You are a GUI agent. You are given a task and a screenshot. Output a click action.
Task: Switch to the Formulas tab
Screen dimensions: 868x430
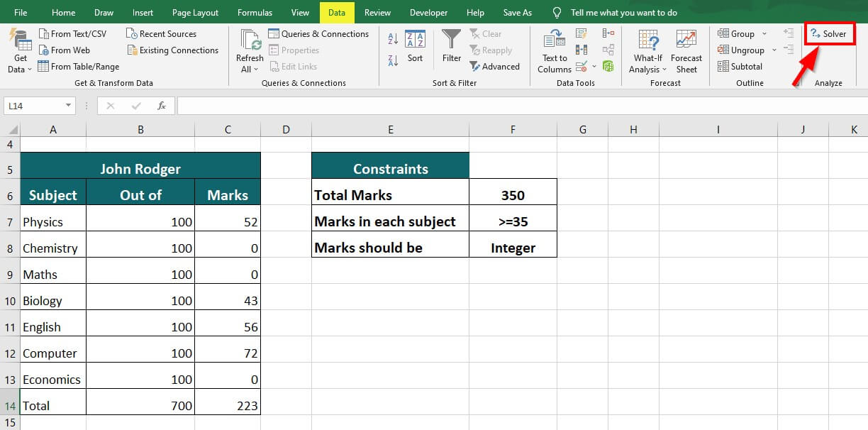click(x=255, y=13)
